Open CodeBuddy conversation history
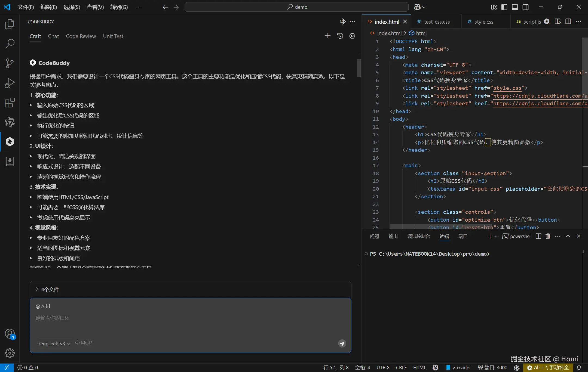This screenshot has width=588, height=372. (x=340, y=36)
